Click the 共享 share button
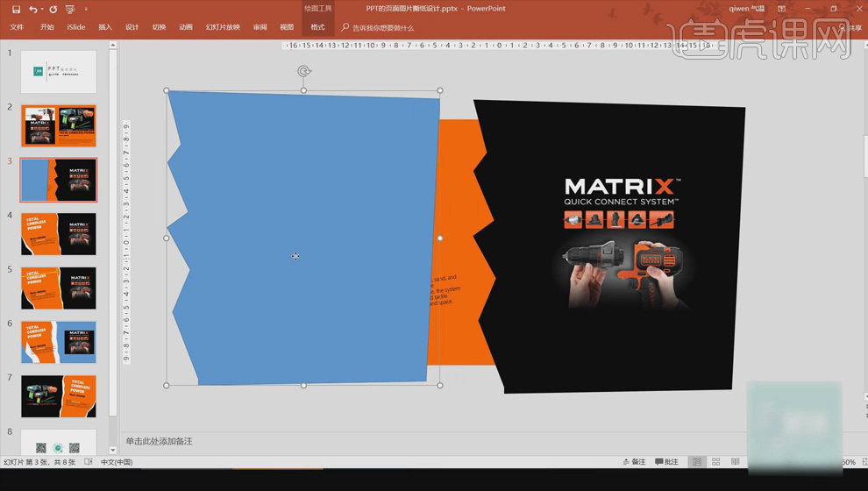This screenshot has width=868, height=491. 850,28
